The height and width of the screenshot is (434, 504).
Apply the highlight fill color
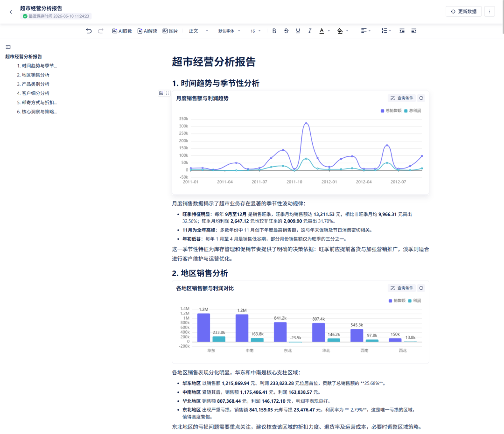tap(340, 31)
